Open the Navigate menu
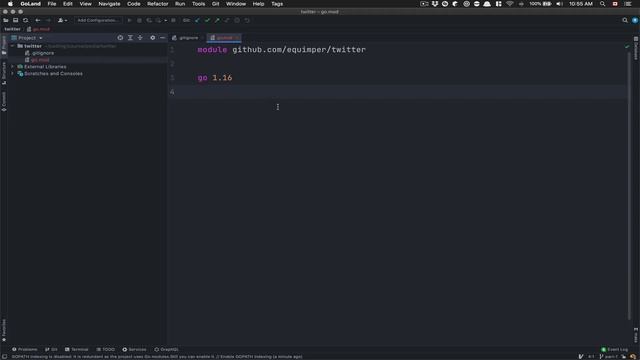 (109, 4)
